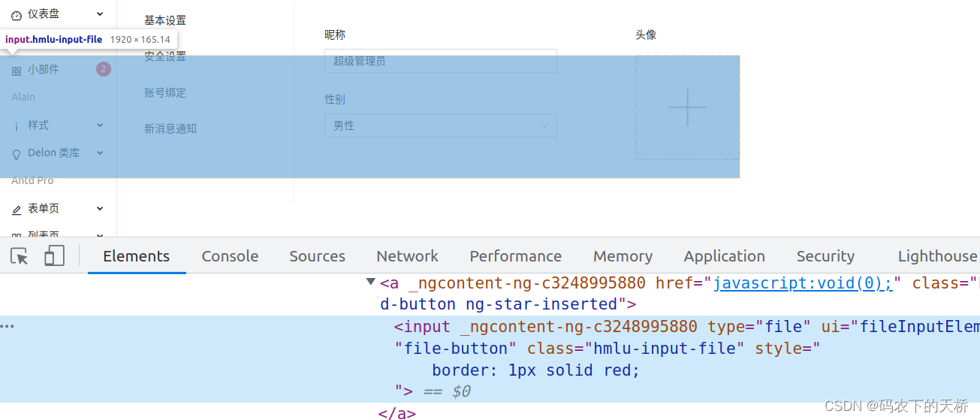980x420 pixels.
Task: Select the closing </a> tag line
Action: coord(397,413)
